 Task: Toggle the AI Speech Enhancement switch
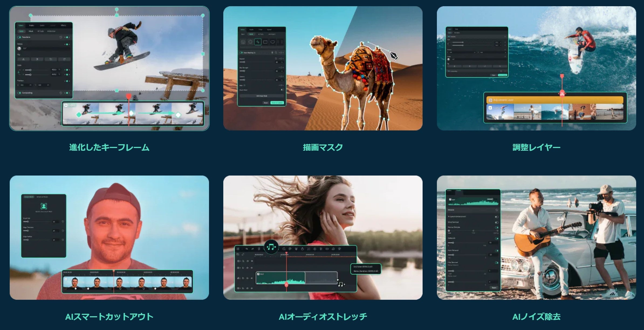point(496,217)
